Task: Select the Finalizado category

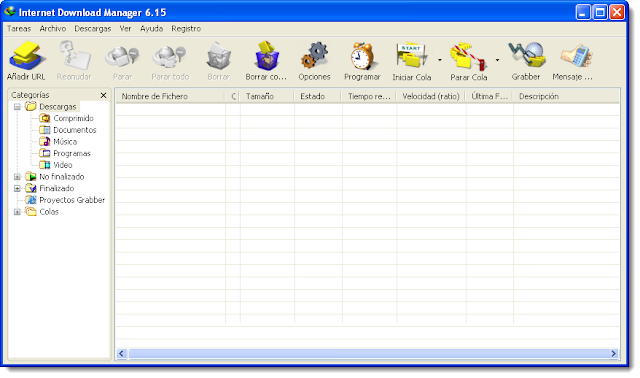Action: pyautogui.click(x=50, y=189)
